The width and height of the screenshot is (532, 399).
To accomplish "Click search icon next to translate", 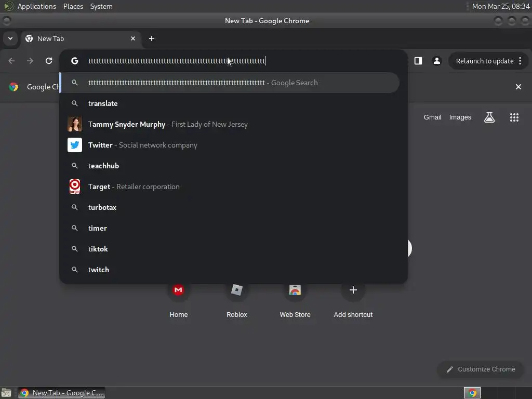I will click(x=75, y=103).
